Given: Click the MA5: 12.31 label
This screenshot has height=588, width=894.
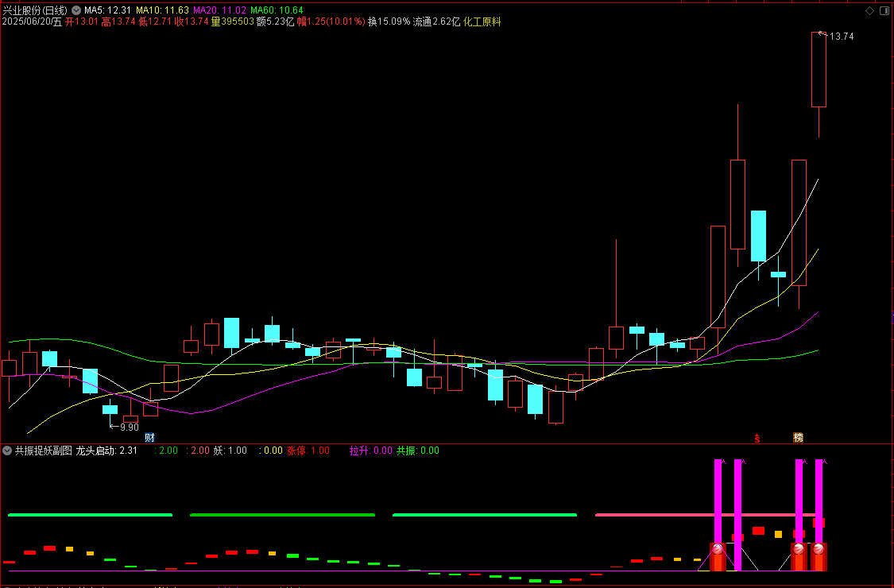Looking at the screenshot, I should tap(108, 10).
